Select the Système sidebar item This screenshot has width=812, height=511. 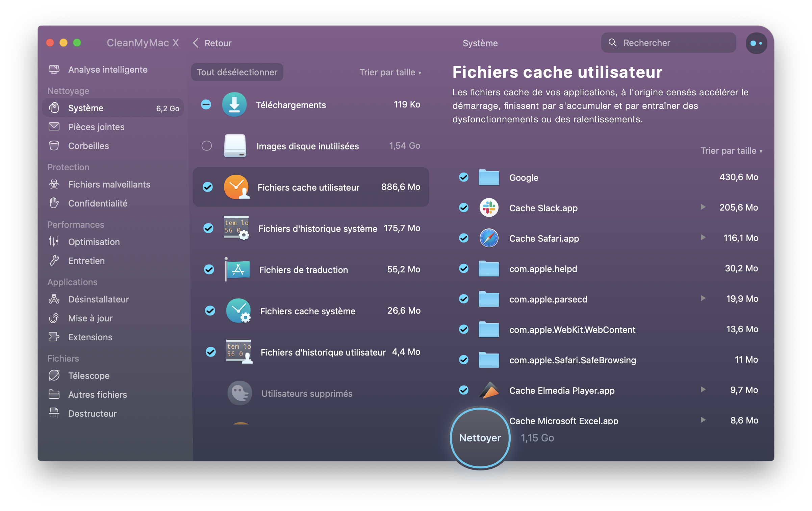point(113,108)
